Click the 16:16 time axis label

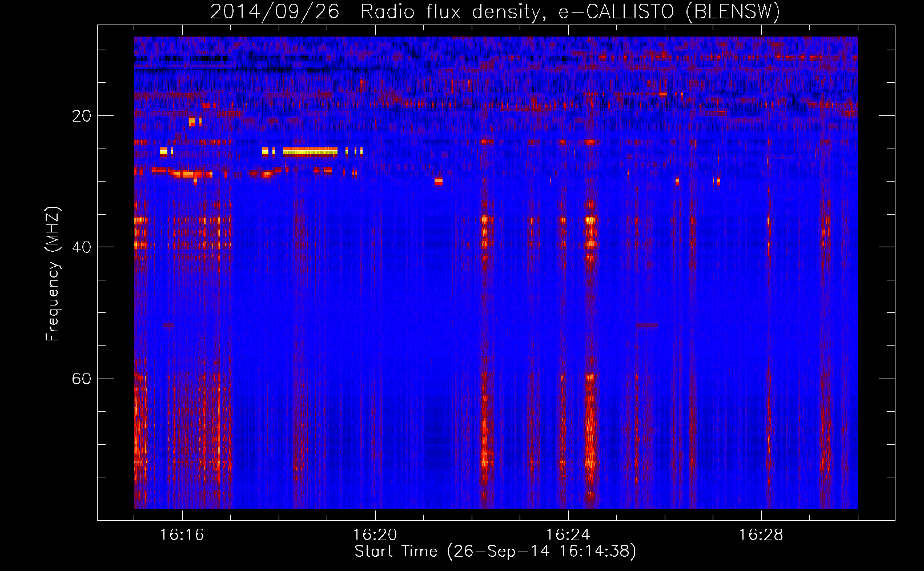[182, 535]
